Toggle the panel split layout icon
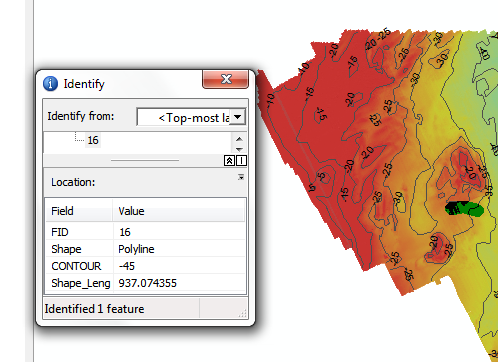The width and height of the screenshot is (498, 362). pyautogui.click(x=241, y=161)
